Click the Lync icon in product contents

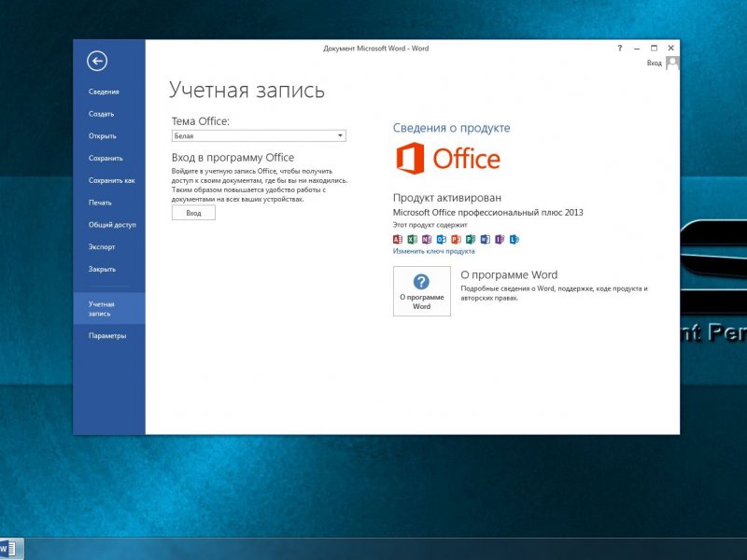click(514, 240)
